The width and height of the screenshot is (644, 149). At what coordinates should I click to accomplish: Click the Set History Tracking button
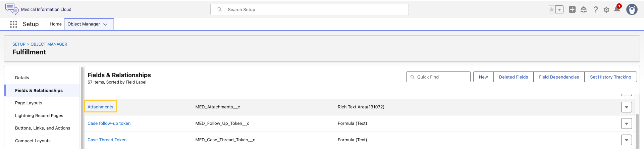click(610, 77)
